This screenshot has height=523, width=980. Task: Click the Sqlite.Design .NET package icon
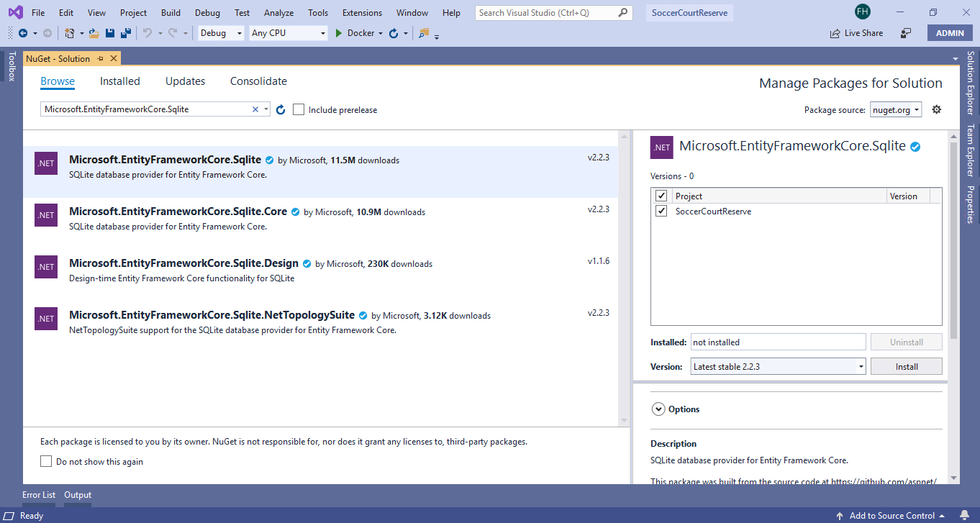46,267
